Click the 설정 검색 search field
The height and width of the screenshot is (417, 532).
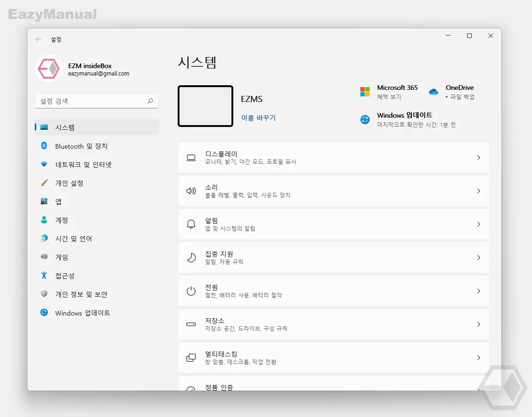(96, 101)
